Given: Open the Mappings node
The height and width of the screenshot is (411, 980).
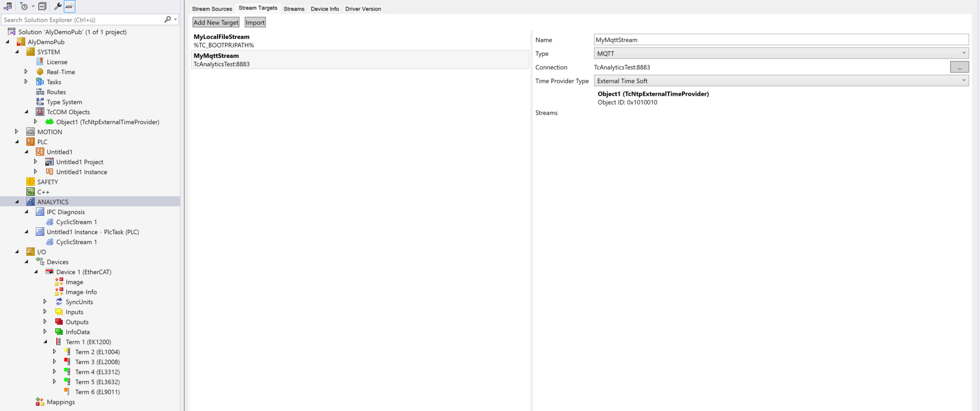Looking at the screenshot, I should 61,402.
